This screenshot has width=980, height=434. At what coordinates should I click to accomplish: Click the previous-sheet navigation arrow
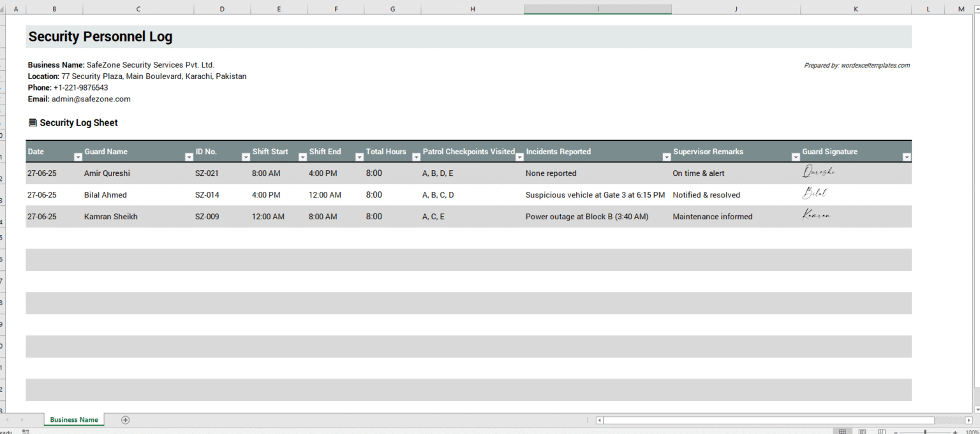pos(8,420)
